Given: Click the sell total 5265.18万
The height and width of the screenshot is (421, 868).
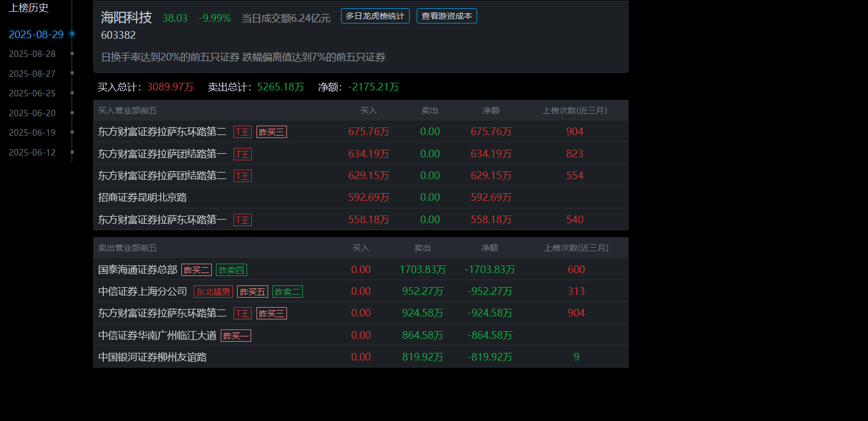Looking at the screenshot, I should (281, 87).
